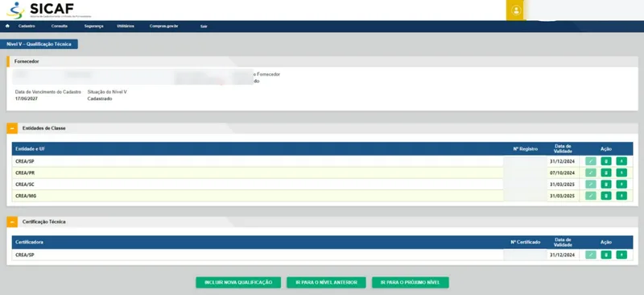Image resolution: width=644 pixels, height=295 pixels.
Task: Click upload arrow icon for CREA/SP in Entidades de Classe
Action: click(x=621, y=161)
